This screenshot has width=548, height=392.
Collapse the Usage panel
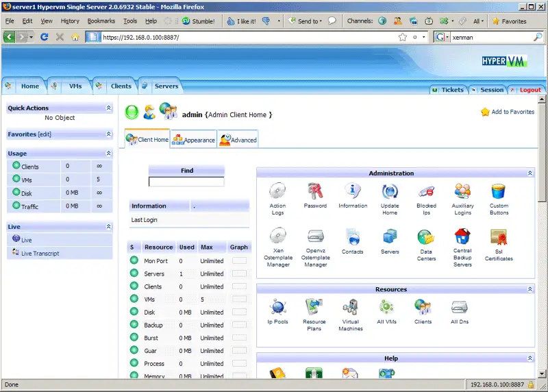(109, 153)
